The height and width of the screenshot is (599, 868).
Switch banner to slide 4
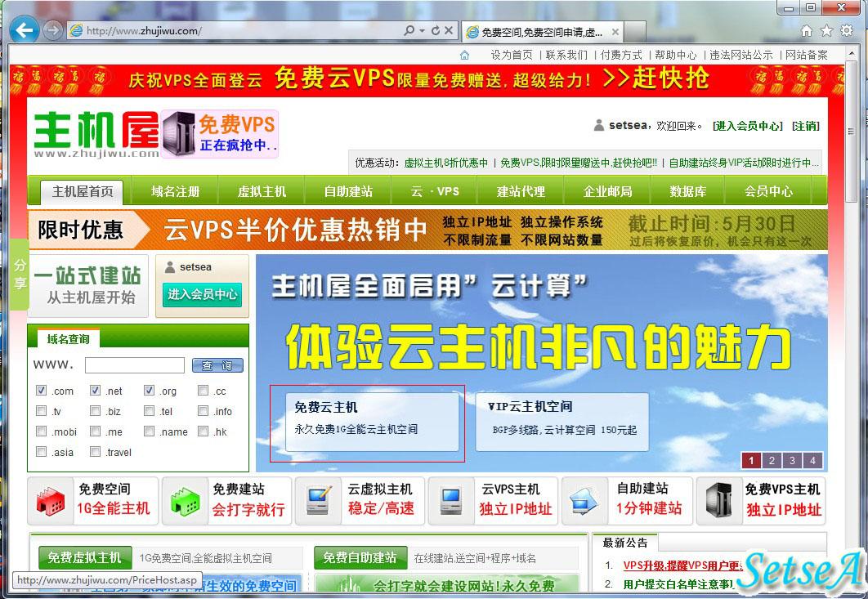pyautogui.click(x=812, y=460)
